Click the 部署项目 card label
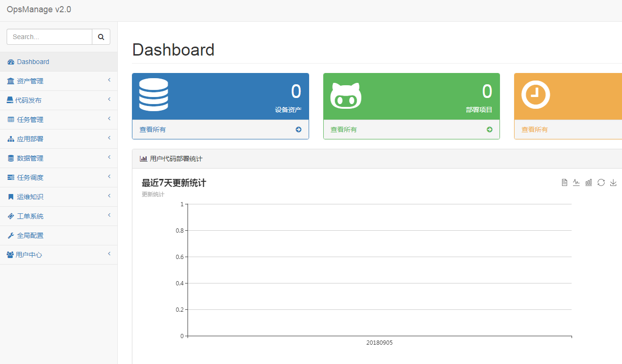This screenshot has width=622, height=364. click(479, 110)
